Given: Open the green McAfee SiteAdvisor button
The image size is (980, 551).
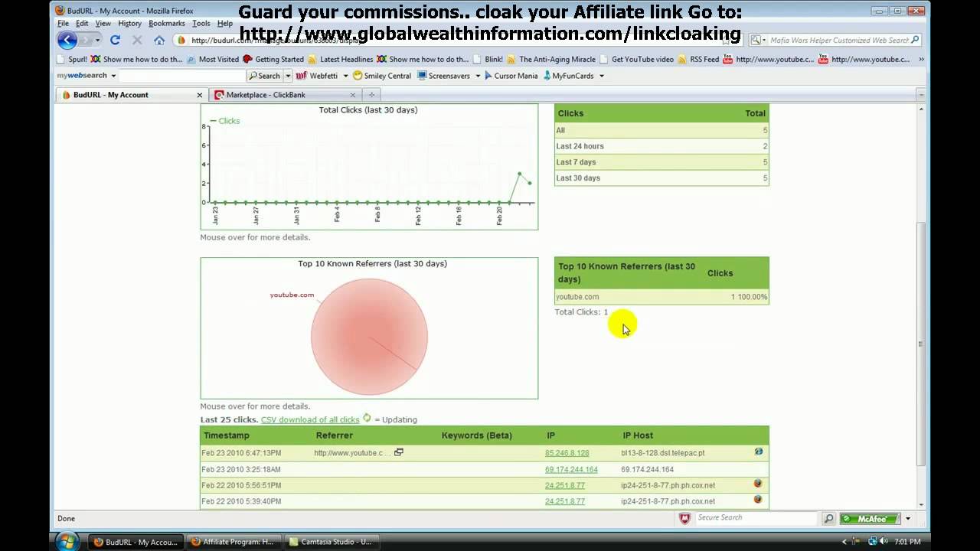Looking at the screenshot, I should click(870, 518).
